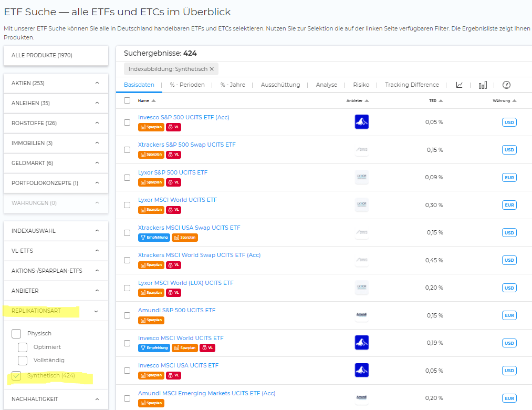Open the compass gauge view icon
Image resolution: width=532 pixels, height=410 pixels.
[x=506, y=85]
